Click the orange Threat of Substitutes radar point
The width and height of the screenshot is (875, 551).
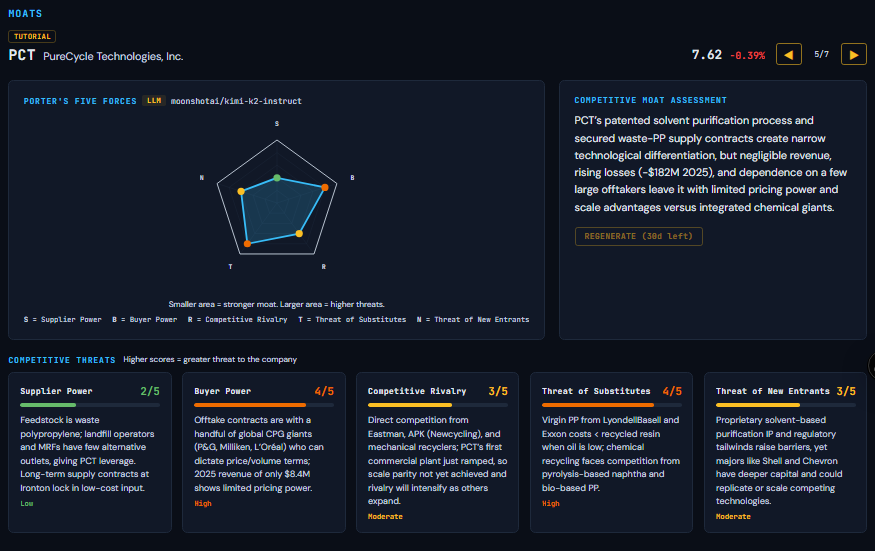pos(247,243)
